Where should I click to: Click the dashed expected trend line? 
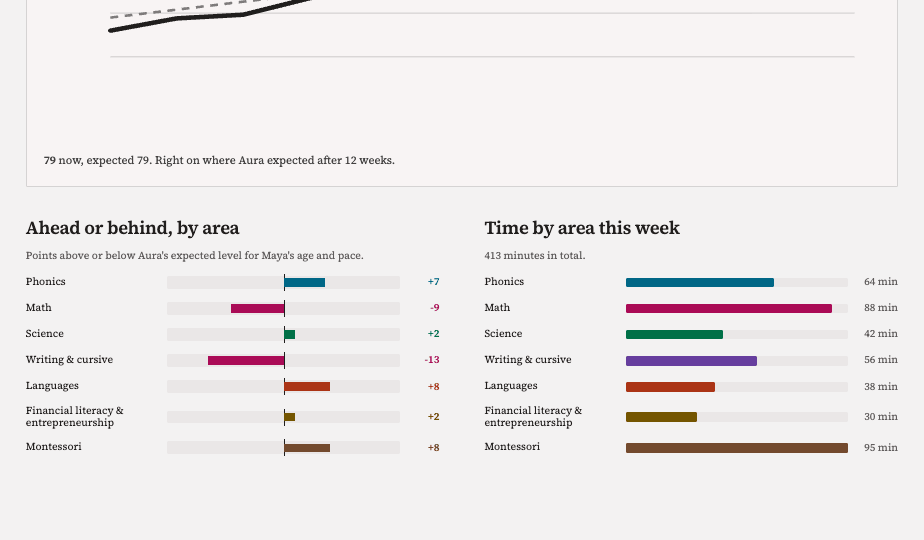pos(177,10)
